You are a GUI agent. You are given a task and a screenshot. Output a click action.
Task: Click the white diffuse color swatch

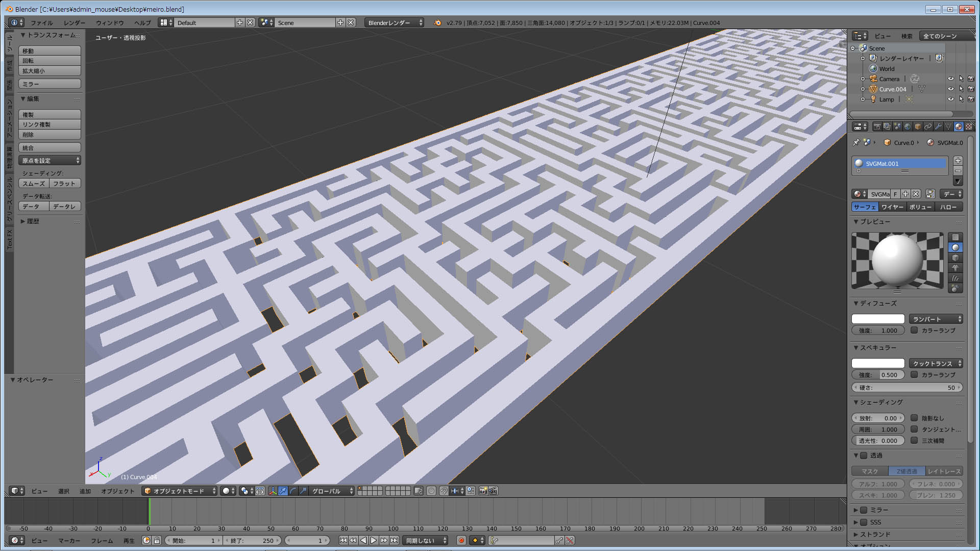point(878,319)
